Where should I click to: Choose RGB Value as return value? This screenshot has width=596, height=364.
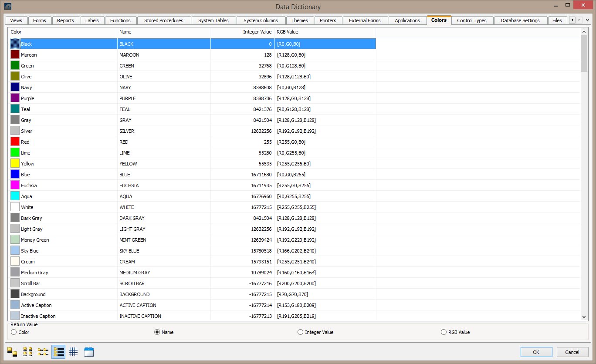pos(444,332)
